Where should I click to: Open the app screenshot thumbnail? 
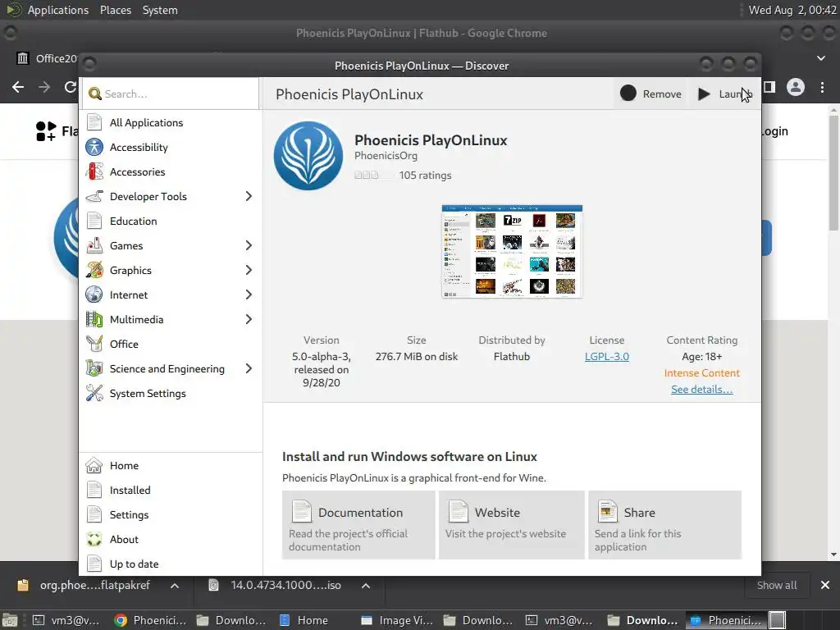tap(512, 251)
